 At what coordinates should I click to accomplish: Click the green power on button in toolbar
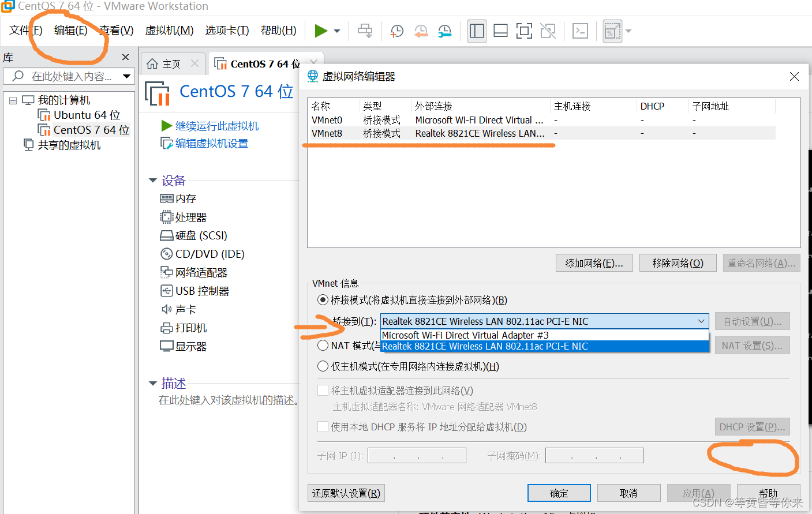click(x=321, y=31)
